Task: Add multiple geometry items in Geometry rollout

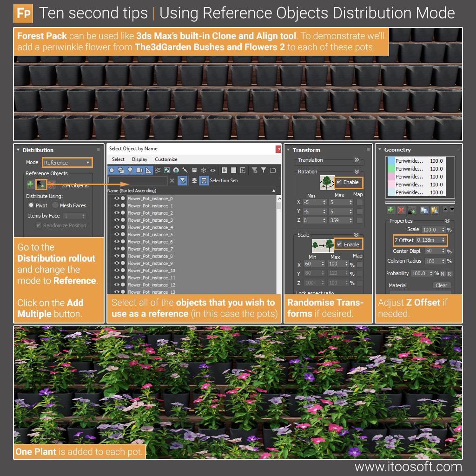Action: point(411,210)
